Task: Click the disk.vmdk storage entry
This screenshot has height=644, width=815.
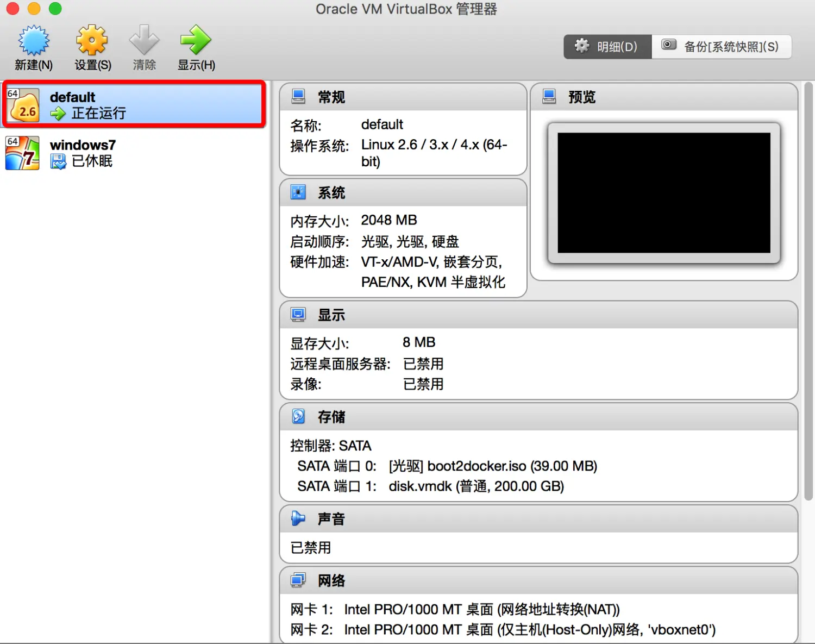Action: 477,486
